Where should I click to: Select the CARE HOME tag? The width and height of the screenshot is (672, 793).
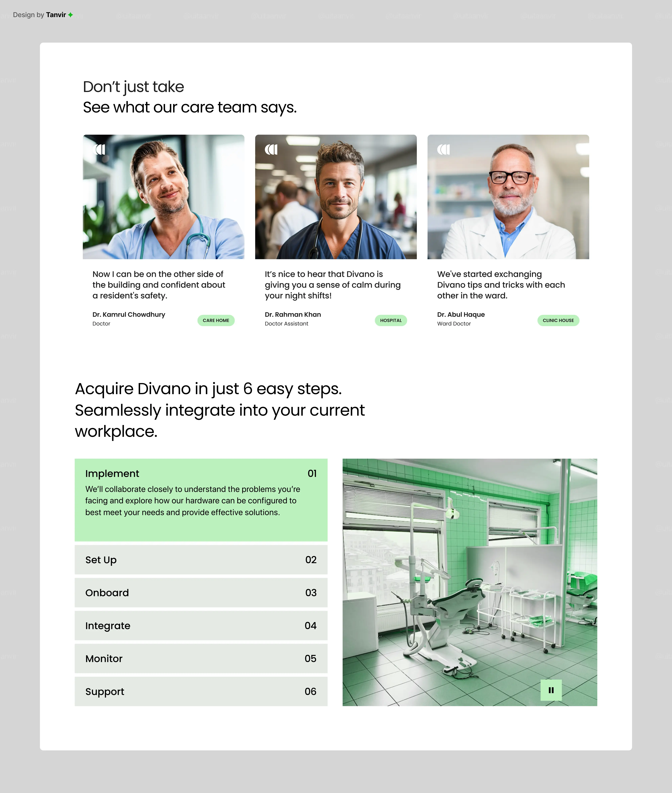(216, 320)
